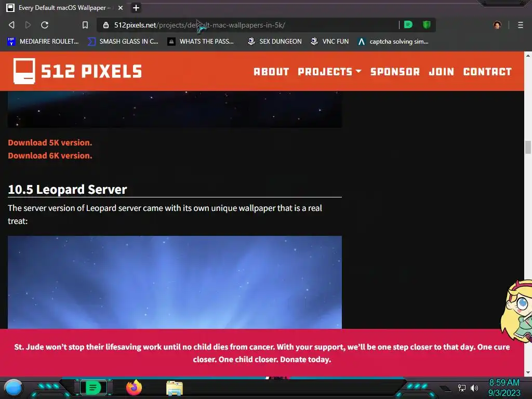The width and height of the screenshot is (532, 399).
Task: Expand the PROJECTS dropdown menu
Action: tap(329, 72)
